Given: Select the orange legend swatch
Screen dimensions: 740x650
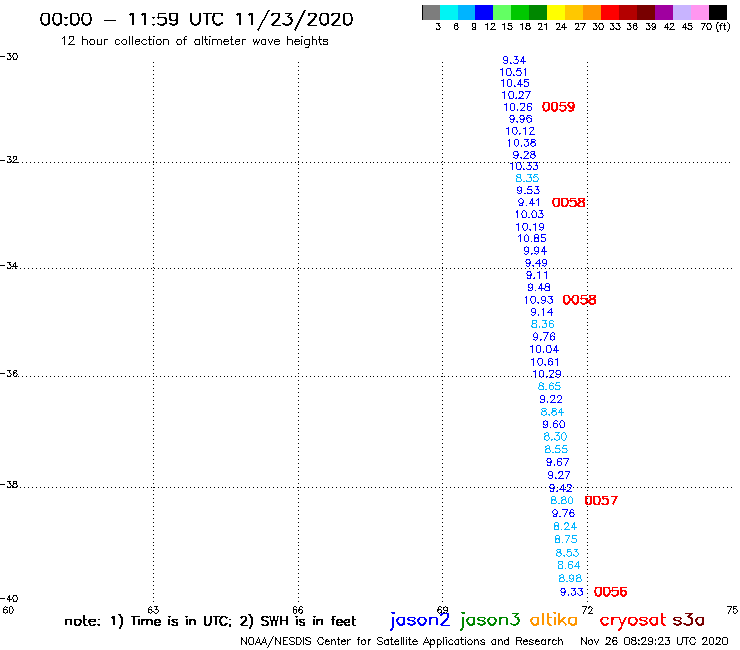Looking at the screenshot, I should tap(592, 12).
